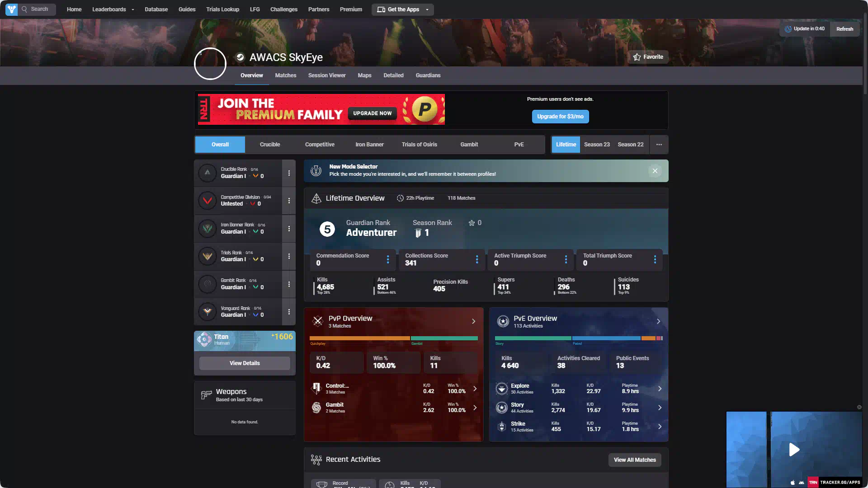Screen dimensions: 868x488
Task: Click the Gambit Rank emblem icon
Action: [x=208, y=284]
